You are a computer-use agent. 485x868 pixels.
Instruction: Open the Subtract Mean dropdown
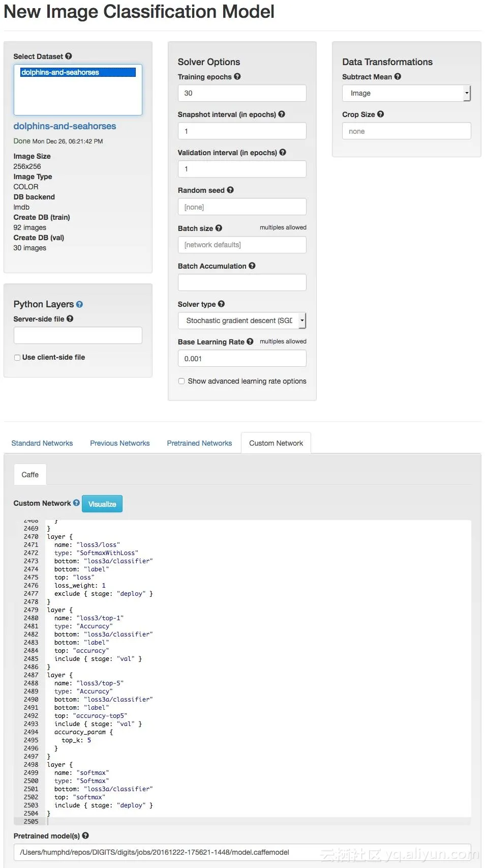coord(406,93)
